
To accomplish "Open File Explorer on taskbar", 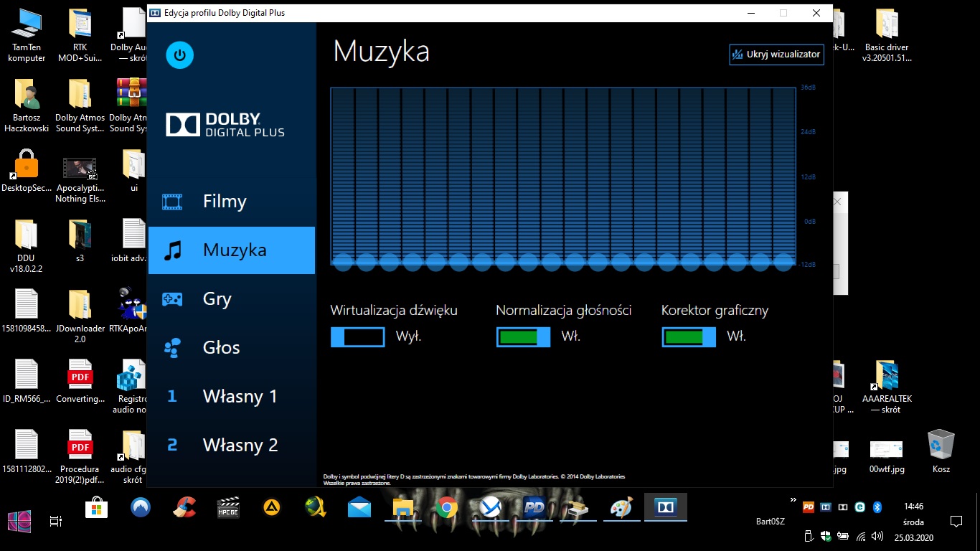I will [403, 508].
